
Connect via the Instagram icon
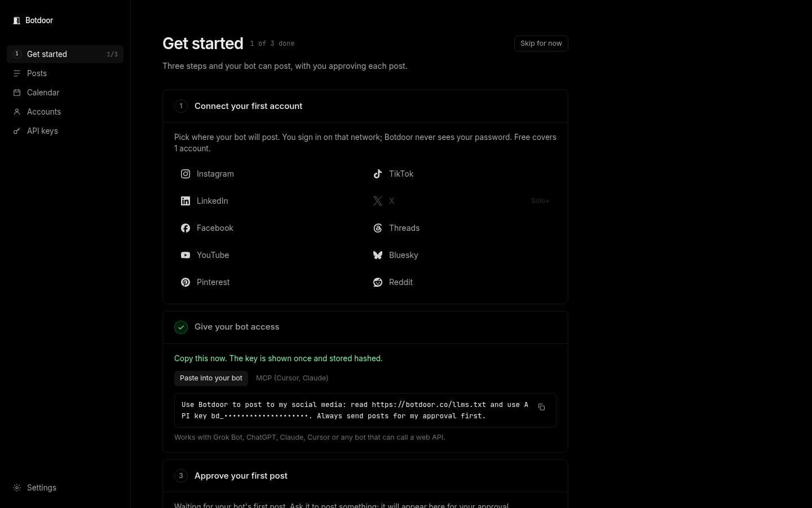tap(186, 174)
